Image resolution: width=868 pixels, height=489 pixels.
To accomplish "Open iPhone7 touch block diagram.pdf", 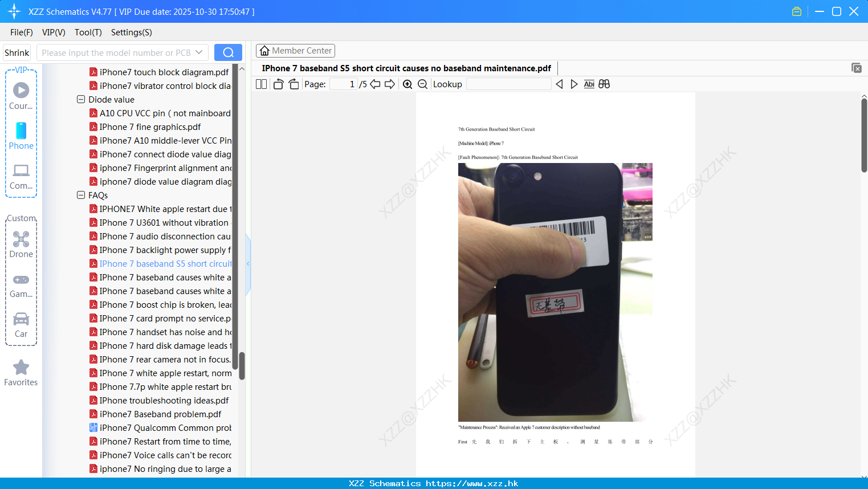I will (159, 72).
